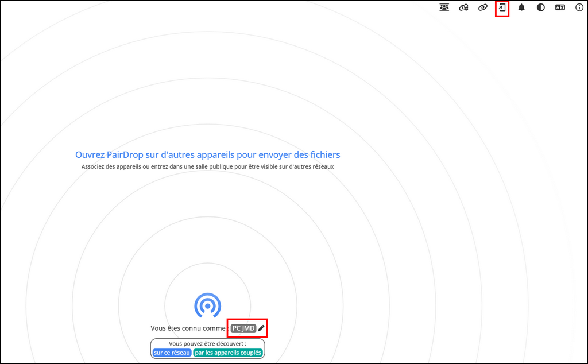Click the word "fichiers" ending the heading

tap(324, 155)
